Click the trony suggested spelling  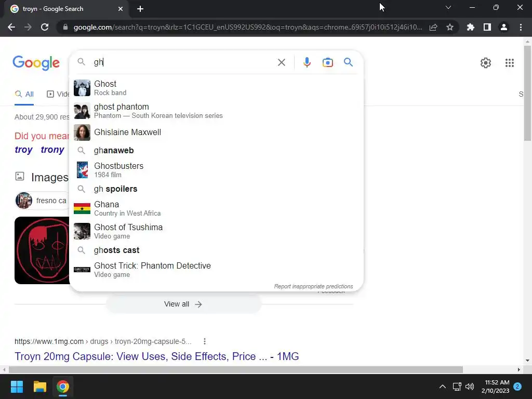52,150
